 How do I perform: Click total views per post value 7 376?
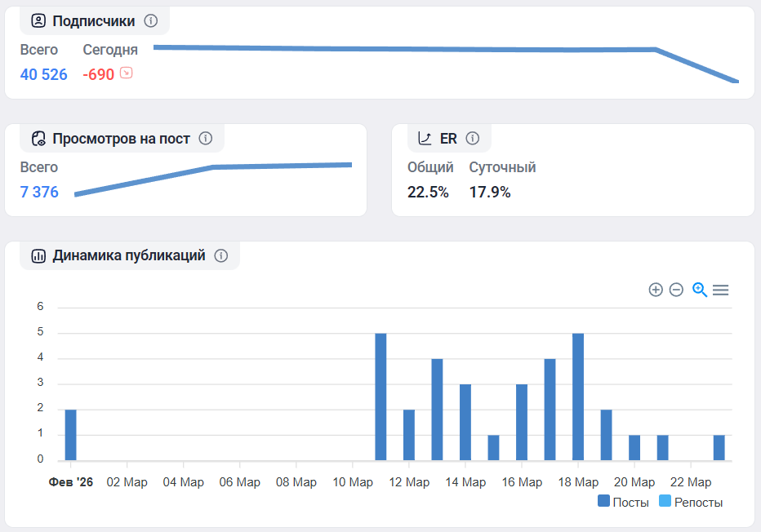[39, 193]
